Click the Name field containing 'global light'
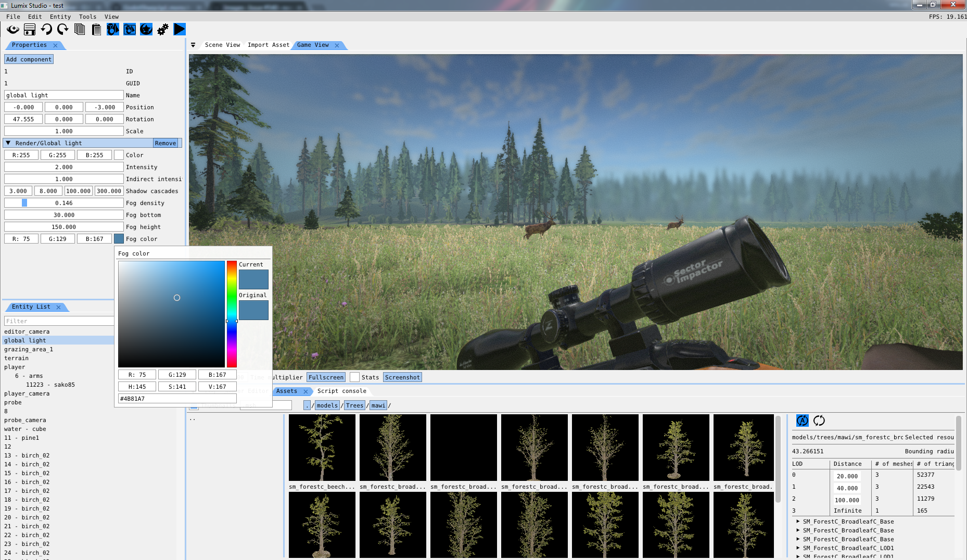The image size is (967, 560). coord(63,95)
